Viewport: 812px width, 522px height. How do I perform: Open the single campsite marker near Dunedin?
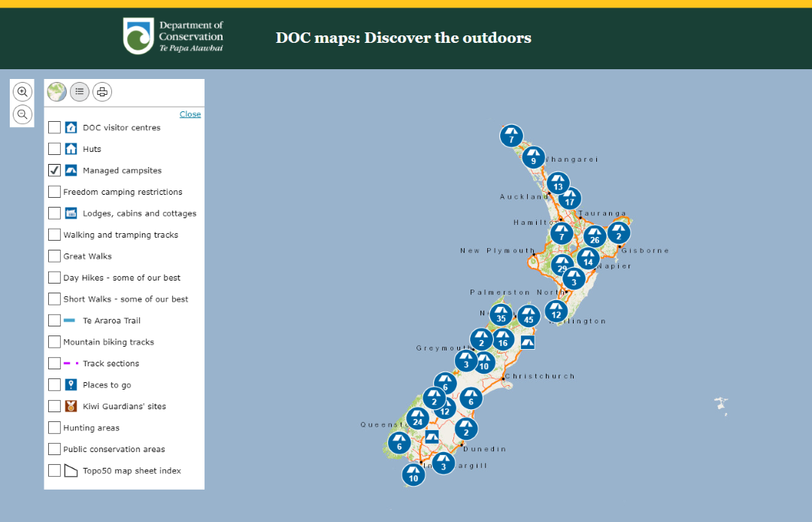click(432, 437)
